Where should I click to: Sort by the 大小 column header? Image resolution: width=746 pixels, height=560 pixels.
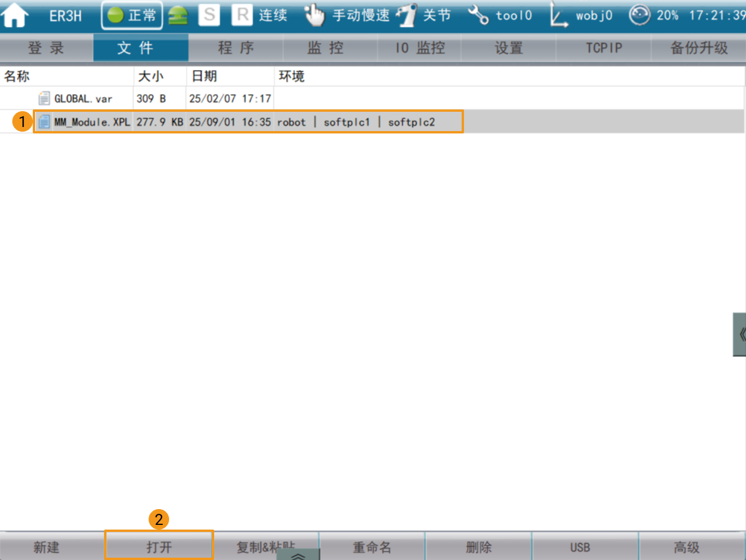coord(160,76)
